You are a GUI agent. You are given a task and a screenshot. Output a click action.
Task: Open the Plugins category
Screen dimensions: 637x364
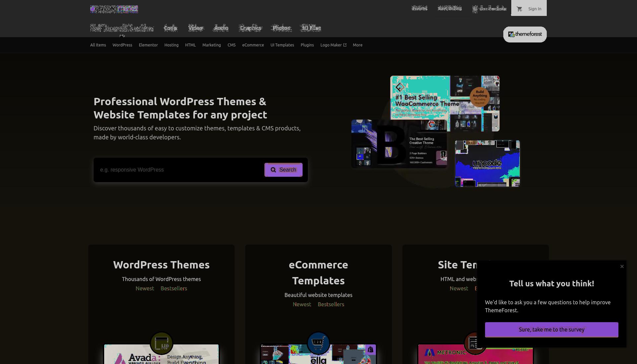[x=307, y=45]
